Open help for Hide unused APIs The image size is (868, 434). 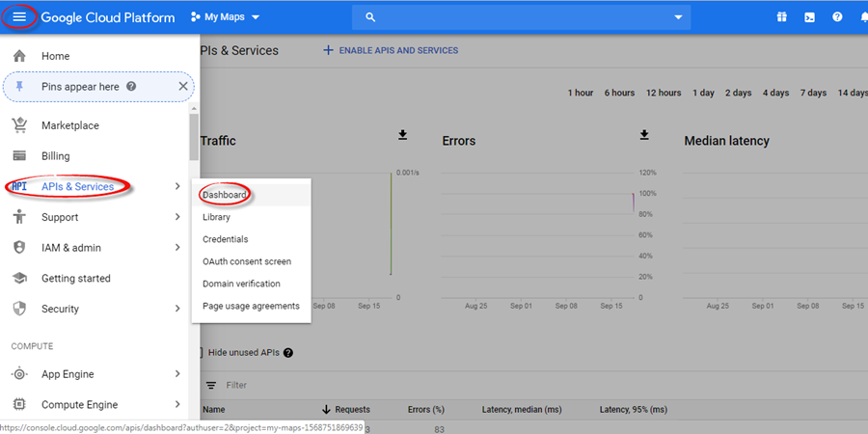click(x=287, y=353)
